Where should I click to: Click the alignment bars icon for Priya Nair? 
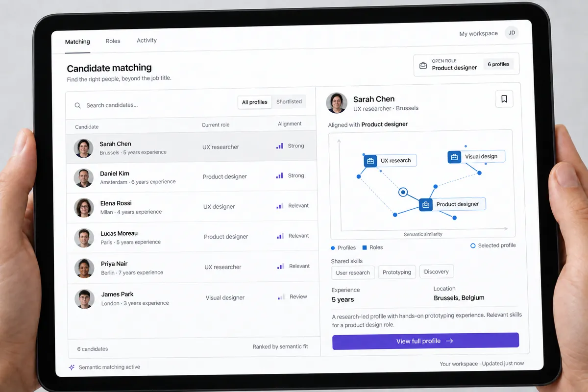pos(281,266)
